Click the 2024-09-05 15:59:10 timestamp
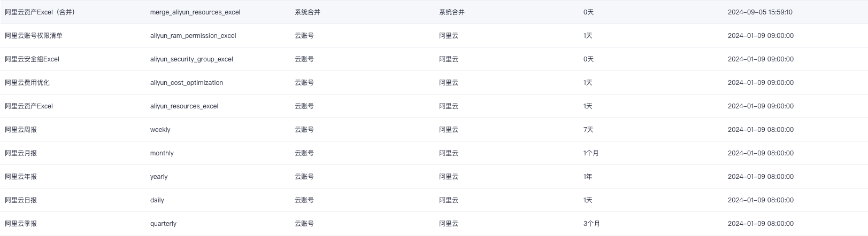 coord(759,12)
